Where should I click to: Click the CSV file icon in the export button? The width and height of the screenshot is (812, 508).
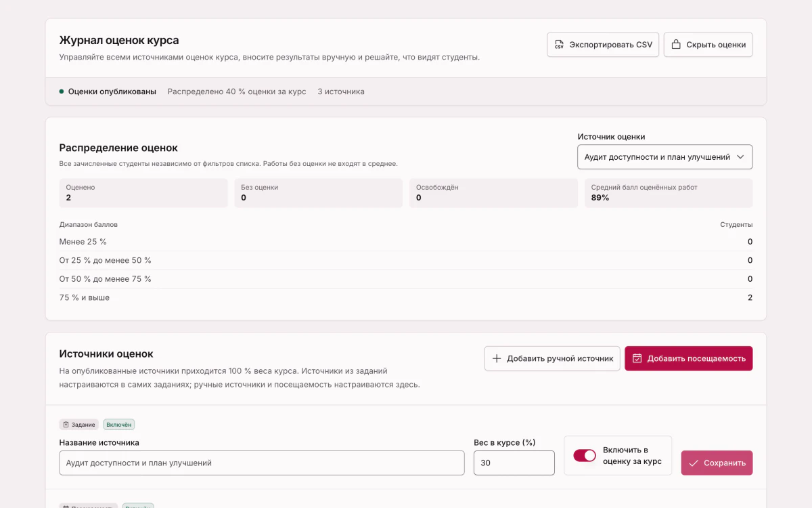point(559,45)
